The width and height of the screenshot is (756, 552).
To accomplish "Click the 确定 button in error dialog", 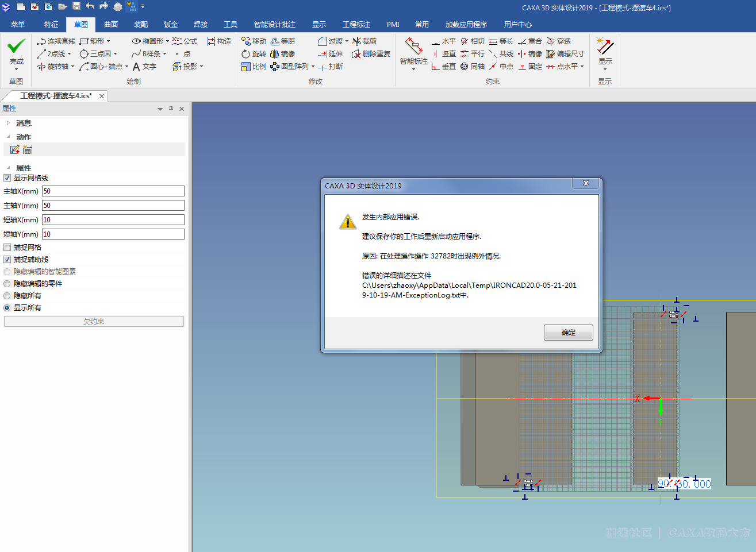I will (569, 333).
